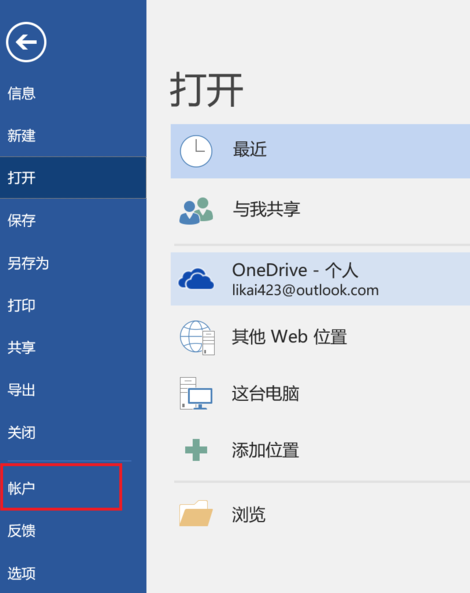Click the globe Web locations icon

197,337
